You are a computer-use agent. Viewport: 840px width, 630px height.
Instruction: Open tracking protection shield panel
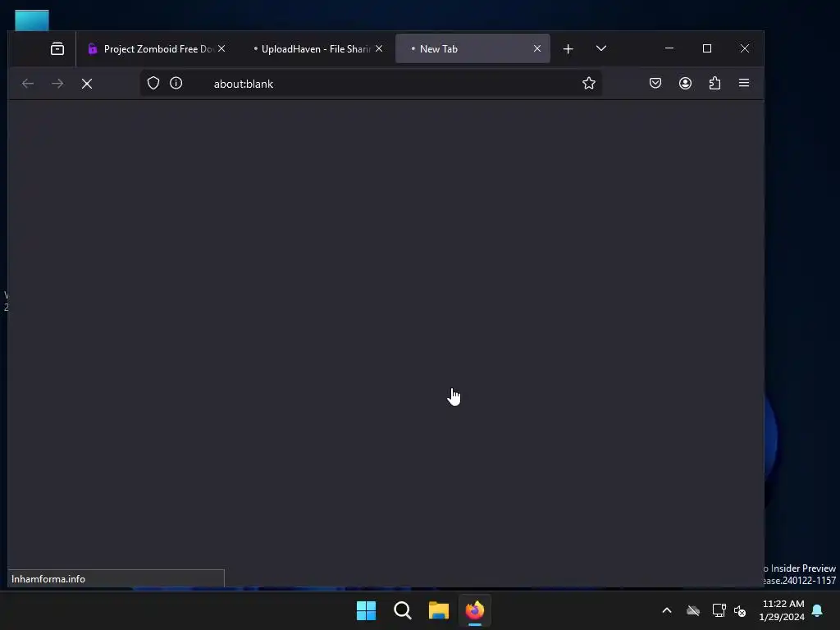click(153, 83)
